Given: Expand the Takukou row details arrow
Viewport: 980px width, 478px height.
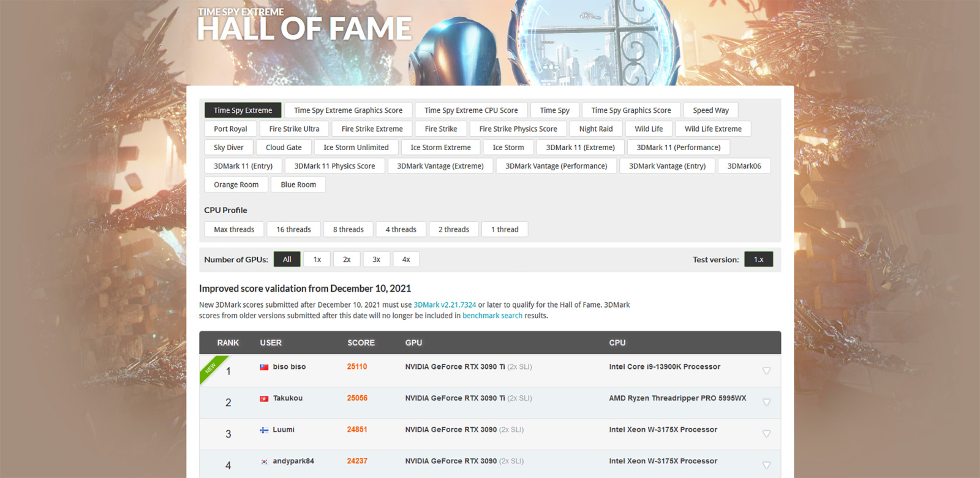Looking at the screenshot, I should click(766, 402).
